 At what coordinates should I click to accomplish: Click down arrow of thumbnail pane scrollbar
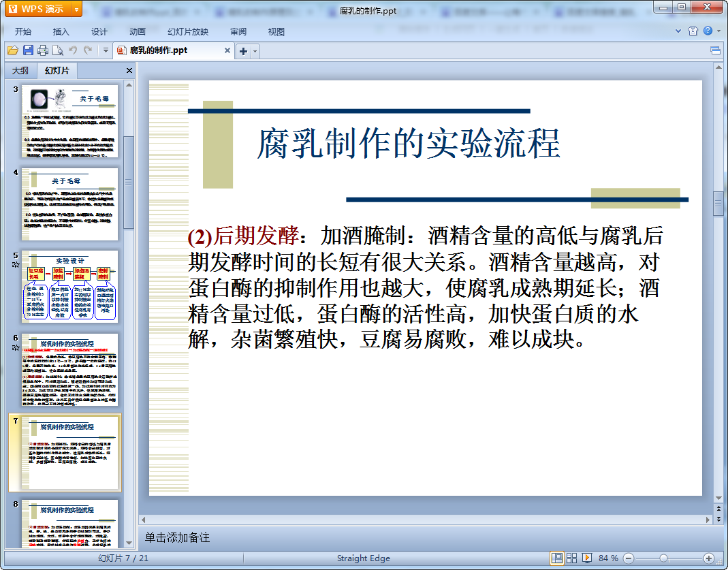click(x=129, y=543)
